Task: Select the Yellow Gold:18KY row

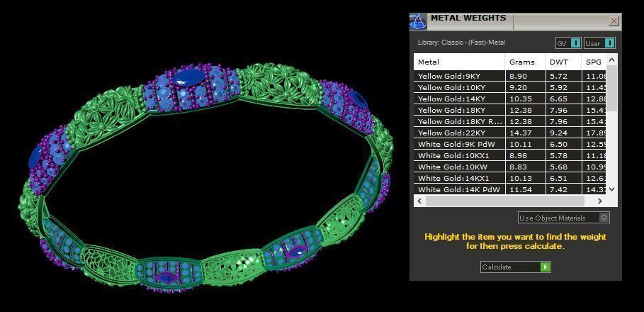Action: [x=510, y=110]
